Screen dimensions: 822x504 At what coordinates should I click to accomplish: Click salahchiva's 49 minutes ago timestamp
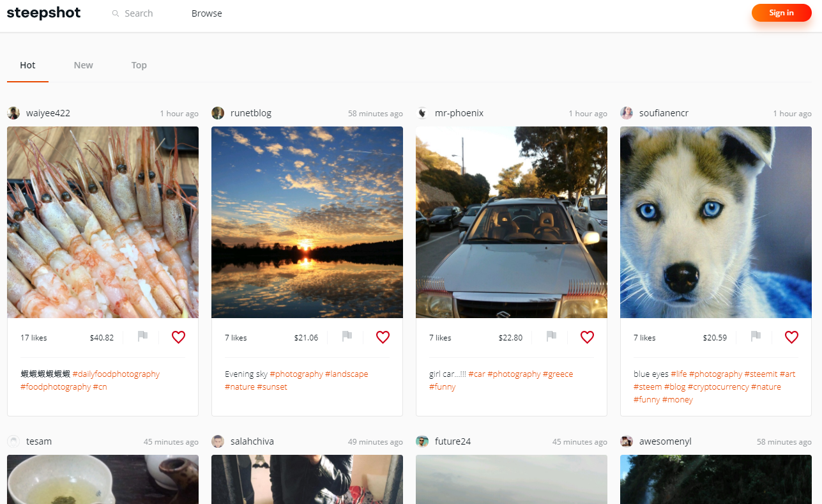[376, 442]
